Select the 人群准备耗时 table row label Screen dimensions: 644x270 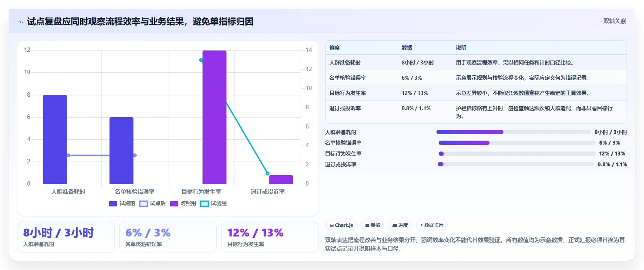point(345,63)
